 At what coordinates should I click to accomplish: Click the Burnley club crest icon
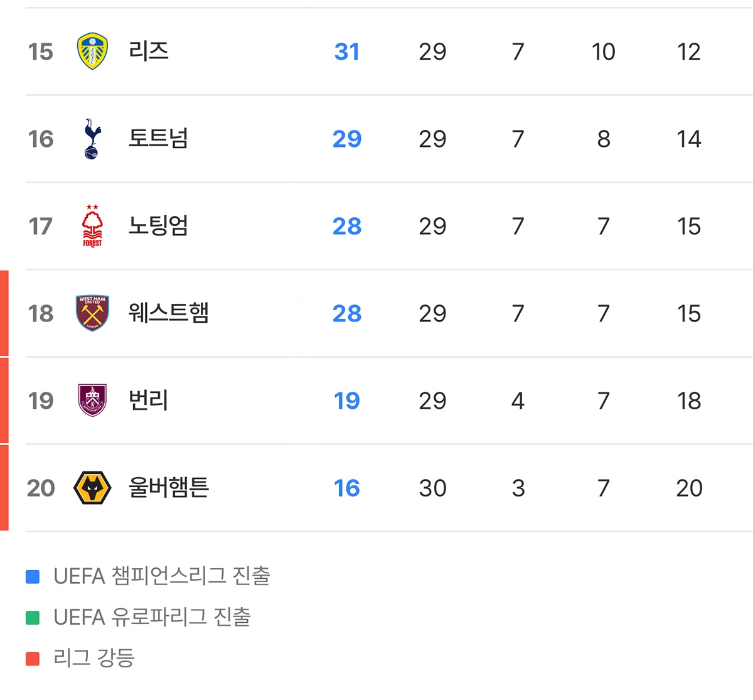[x=92, y=400]
